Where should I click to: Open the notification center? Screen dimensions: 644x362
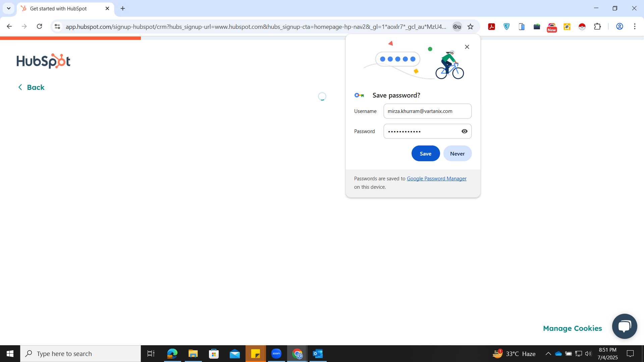click(x=630, y=354)
